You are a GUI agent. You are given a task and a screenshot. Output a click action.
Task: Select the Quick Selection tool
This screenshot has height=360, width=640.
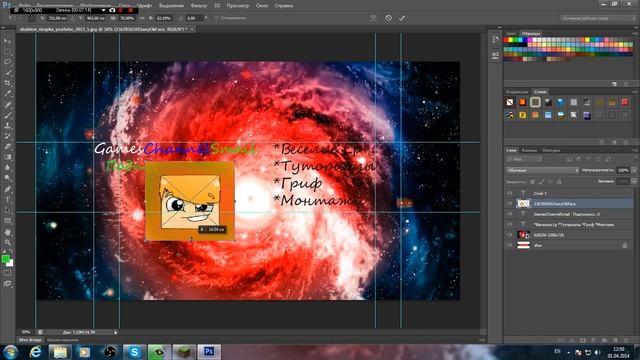tap(7, 73)
